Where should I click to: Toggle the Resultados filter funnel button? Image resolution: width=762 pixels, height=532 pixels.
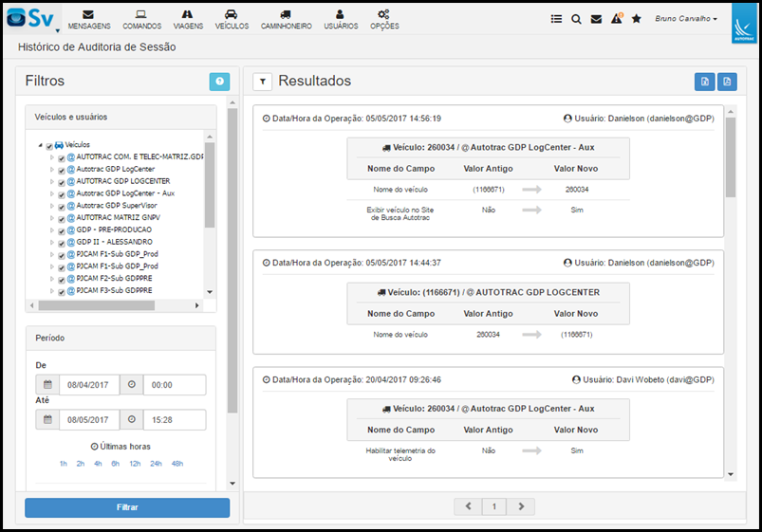[x=263, y=82]
